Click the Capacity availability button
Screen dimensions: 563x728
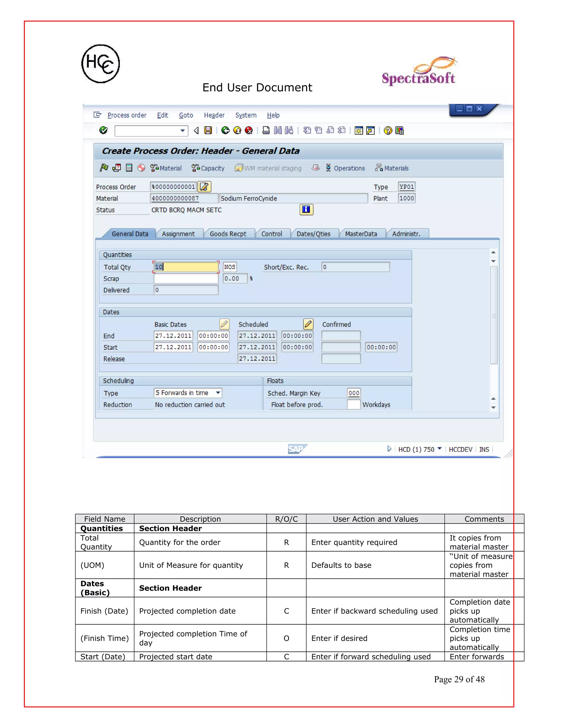208,168
